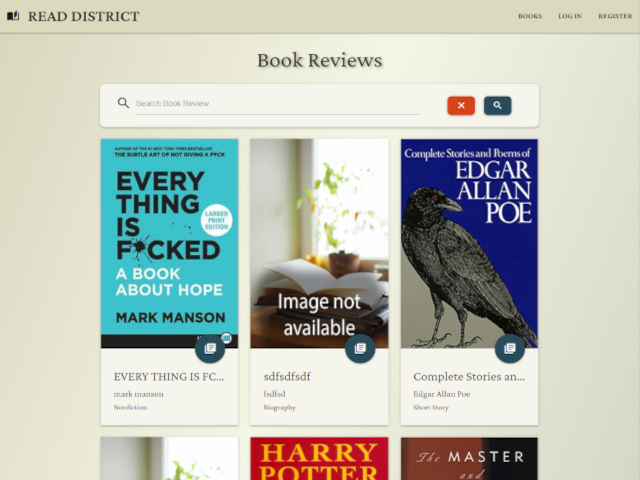Click the 'Image not available' cover for sdfsdfsdf
640x480 pixels.
pos(319,243)
